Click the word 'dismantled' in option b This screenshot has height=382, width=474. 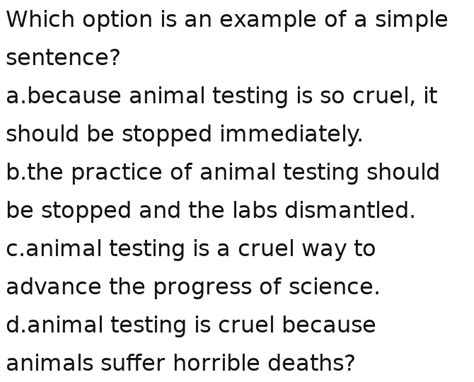coord(350,210)
